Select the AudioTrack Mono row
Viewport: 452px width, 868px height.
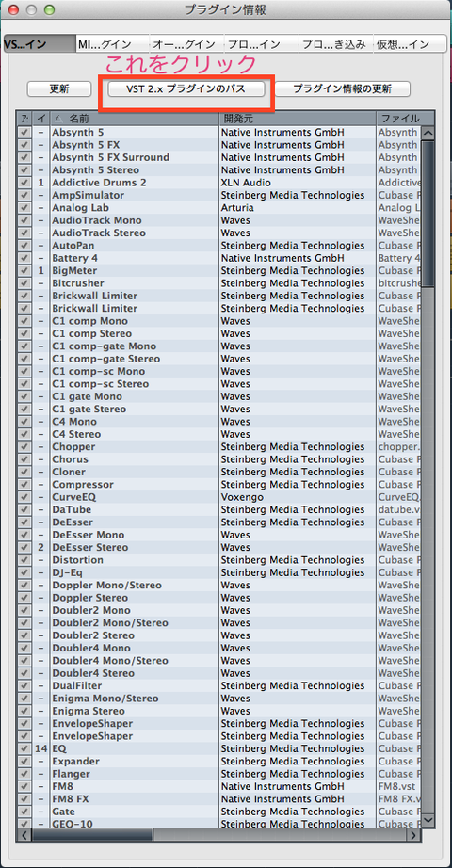pos(220,220)
